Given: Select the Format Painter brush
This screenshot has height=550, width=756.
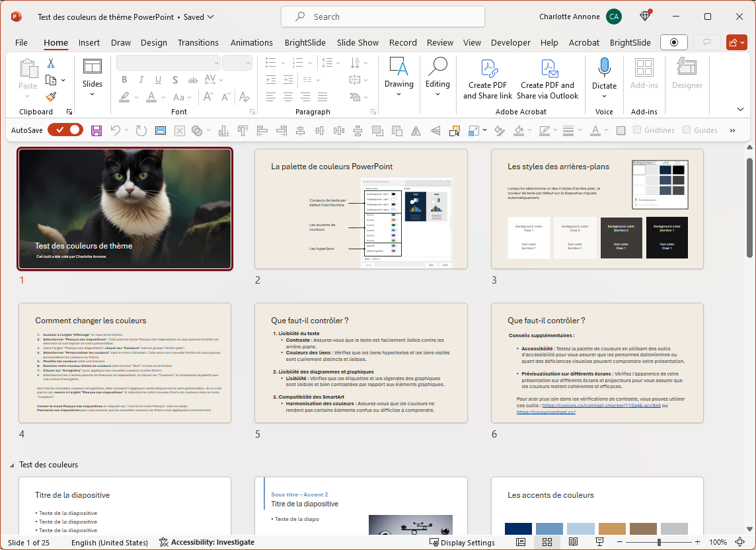Looking at the screenshot, I should tap(51, 97).
